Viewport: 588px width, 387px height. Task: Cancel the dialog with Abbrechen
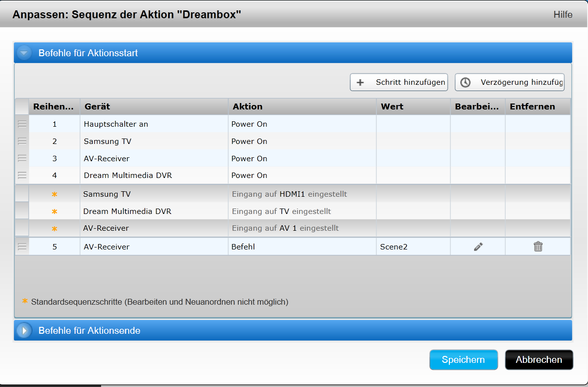[x=539, y=360]
